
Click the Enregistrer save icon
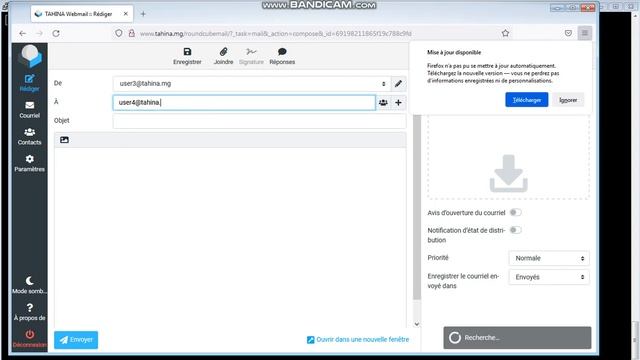(187, 52)
